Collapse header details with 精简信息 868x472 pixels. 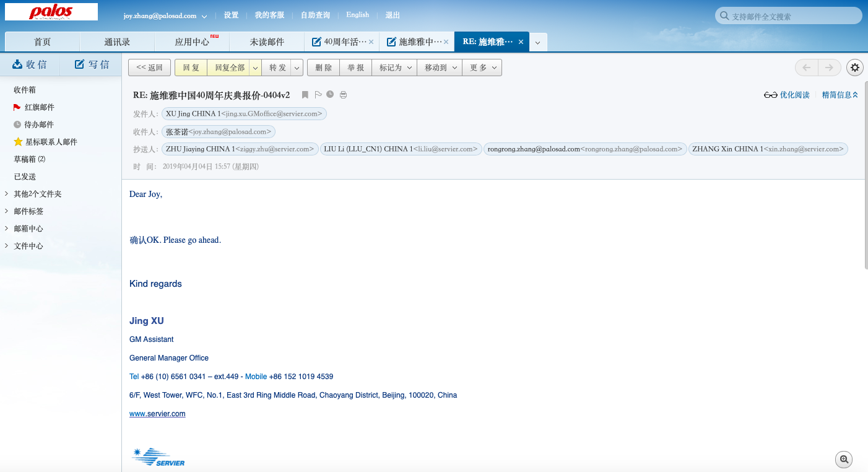coord(840,95)
